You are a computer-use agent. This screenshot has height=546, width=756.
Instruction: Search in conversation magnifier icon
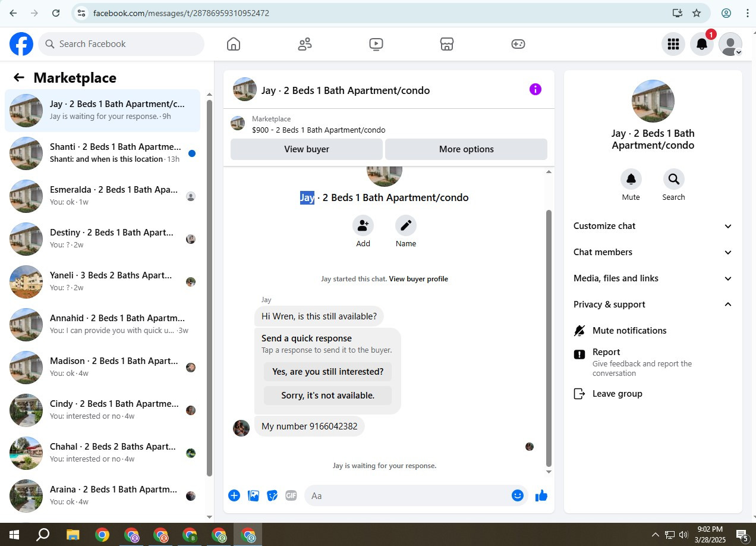tap(674, 179)
